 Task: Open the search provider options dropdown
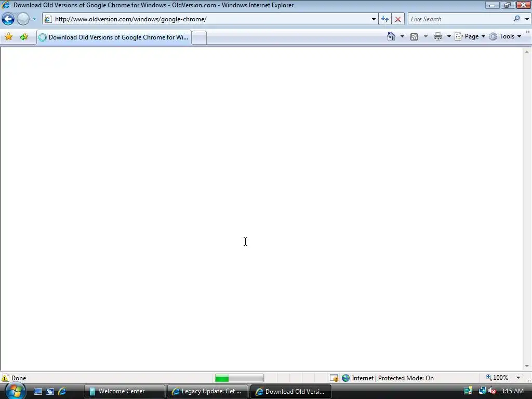click(x=527, y=19)
